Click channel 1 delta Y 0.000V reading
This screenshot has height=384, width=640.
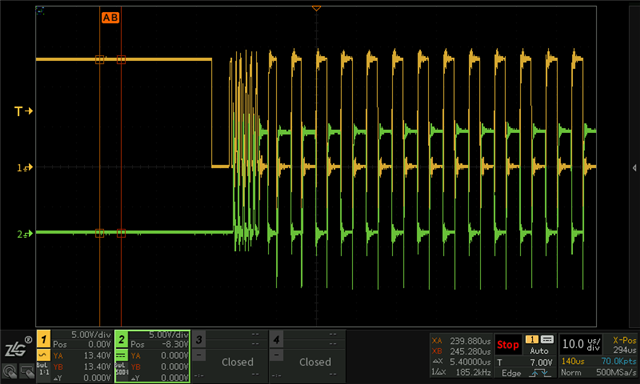tap(82, 378)
